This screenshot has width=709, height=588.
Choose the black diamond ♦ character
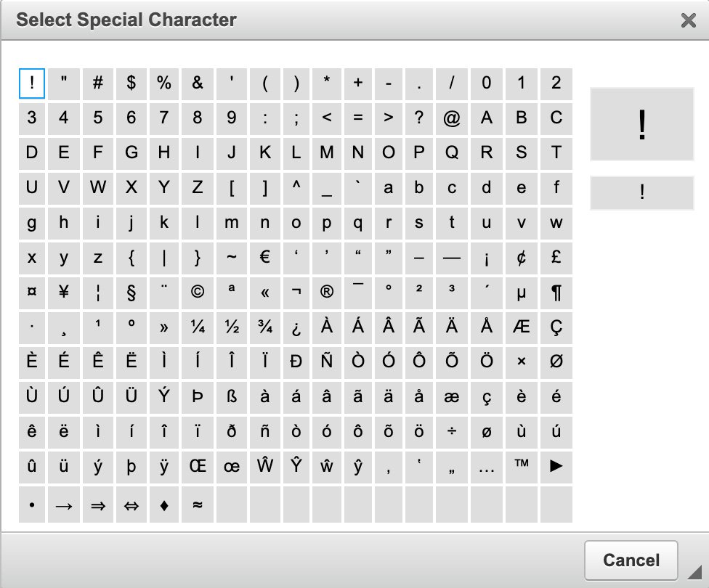164,505
